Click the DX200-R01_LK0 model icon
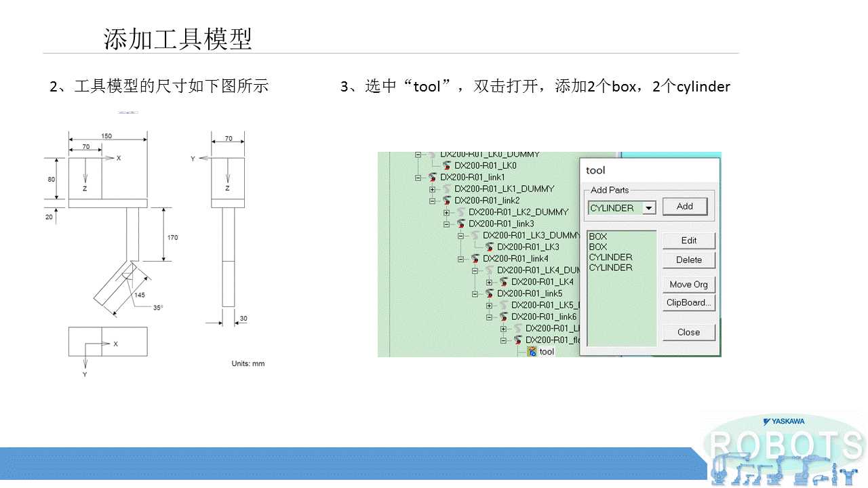 [x=447, y=165]
